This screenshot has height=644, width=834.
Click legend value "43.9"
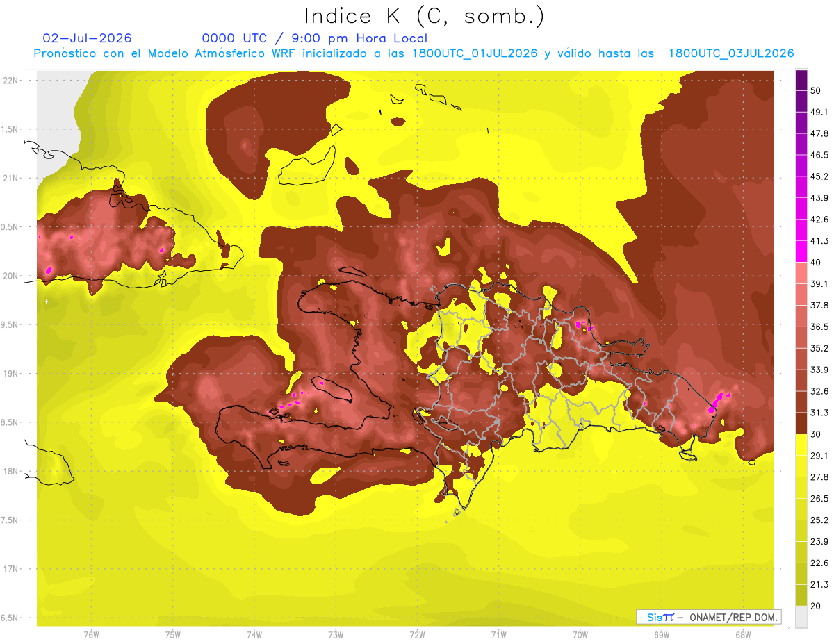(x=819, y=198)
